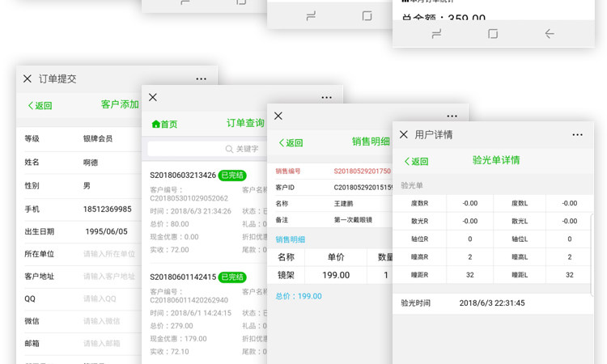This screenshot has height=364, width=607.
Task: Tap the recents icon in the top-right phone nav bar
Action: point(436,34)
